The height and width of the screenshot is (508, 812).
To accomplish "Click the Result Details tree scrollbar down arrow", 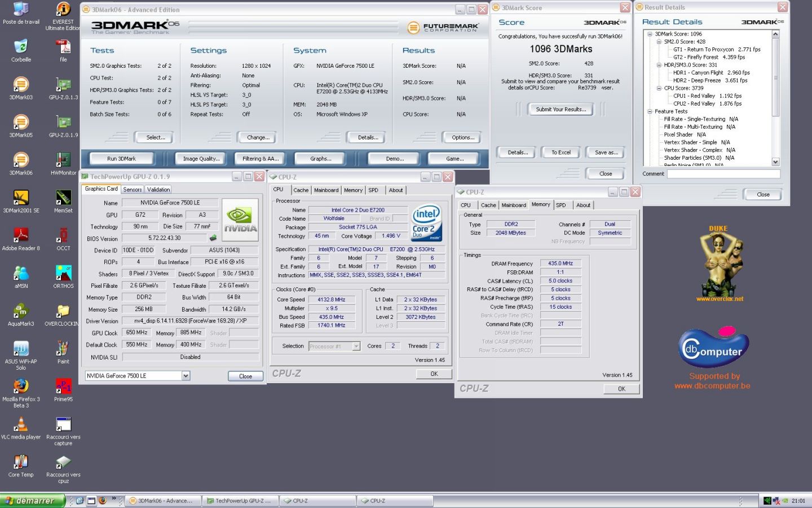I will click(775, 162).
